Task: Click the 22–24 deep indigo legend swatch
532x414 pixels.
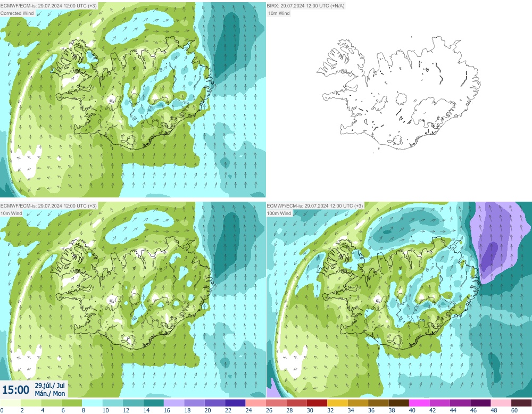Action: [236, 403]
